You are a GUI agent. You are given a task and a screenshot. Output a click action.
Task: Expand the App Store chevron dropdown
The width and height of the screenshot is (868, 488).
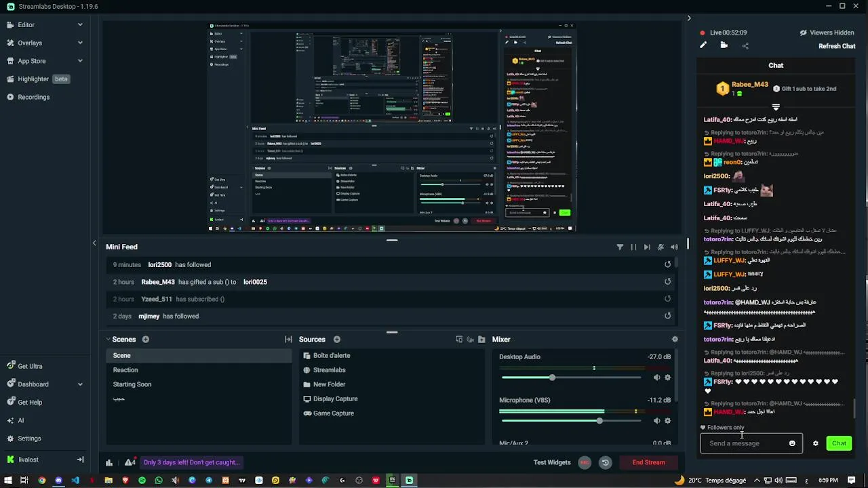pos(80,61)
